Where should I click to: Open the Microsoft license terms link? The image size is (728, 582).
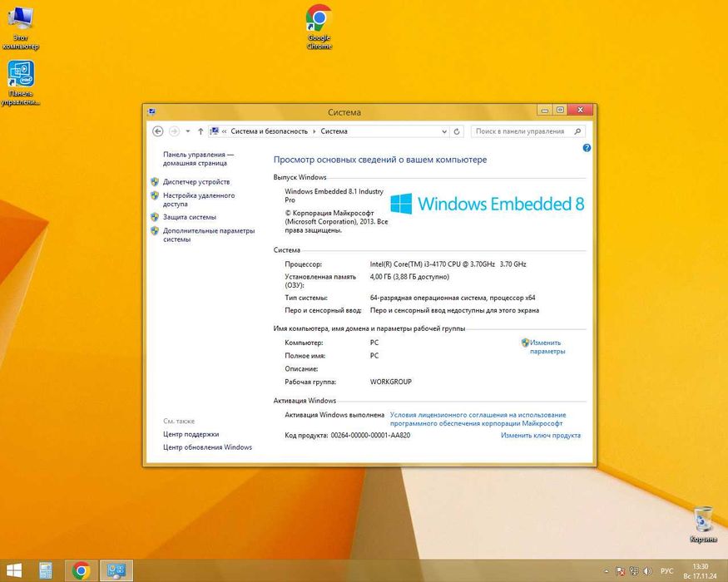(x=478, y=419)
